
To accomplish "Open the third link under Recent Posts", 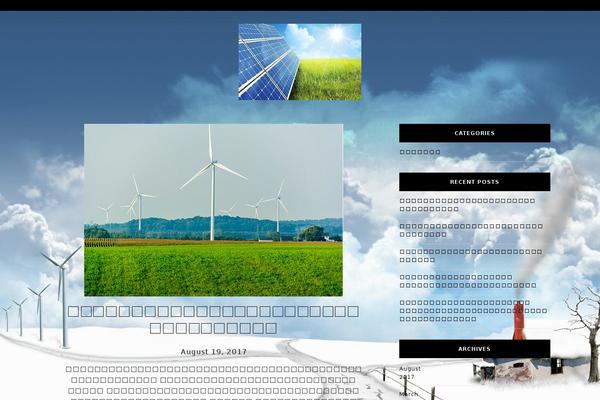I will (x=471, y=256).
